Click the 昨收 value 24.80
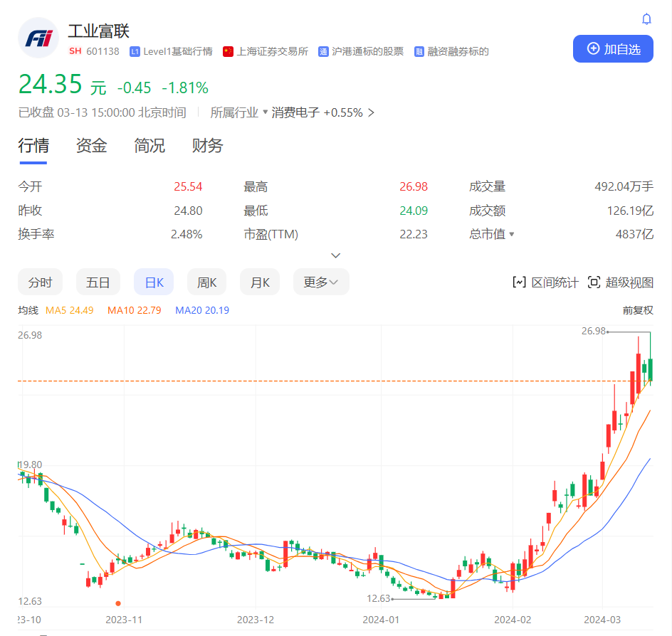Screen dimensions: 672x636 click(188, 211)
